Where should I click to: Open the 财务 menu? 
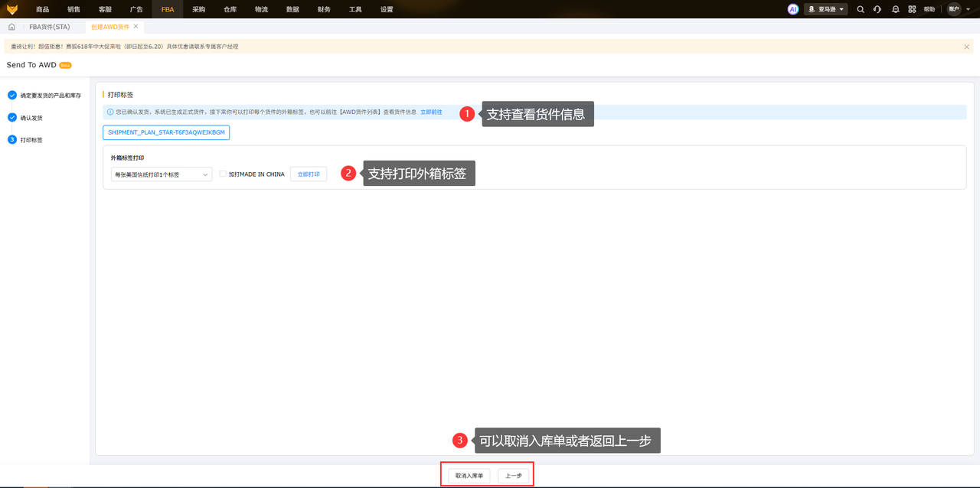tap(324, 9)
